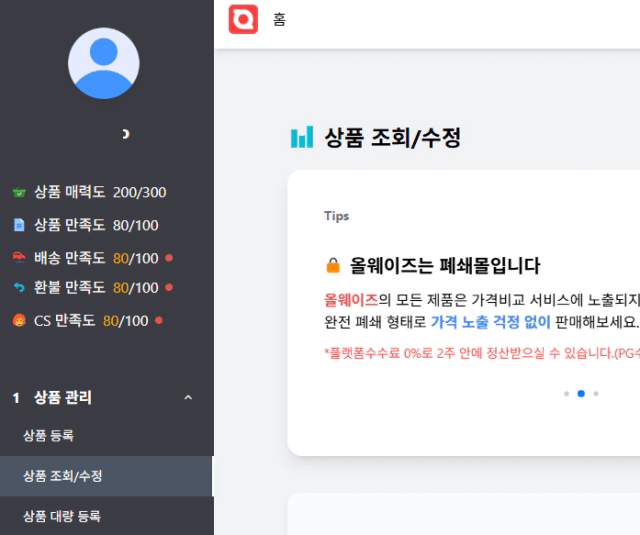
Task: Click the red dot next to 배송 만족도
Action: pos(169,258)
